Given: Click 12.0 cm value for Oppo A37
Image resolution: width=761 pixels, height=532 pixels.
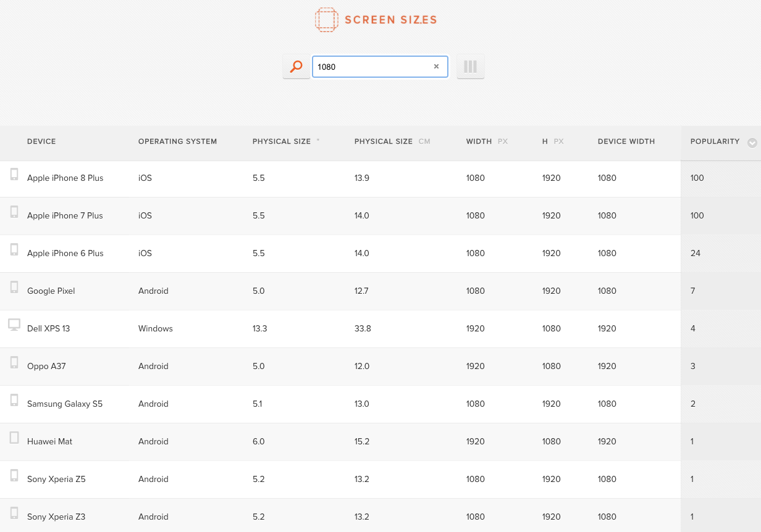Looking at the screenshot, I should click(x=362, y=366).
